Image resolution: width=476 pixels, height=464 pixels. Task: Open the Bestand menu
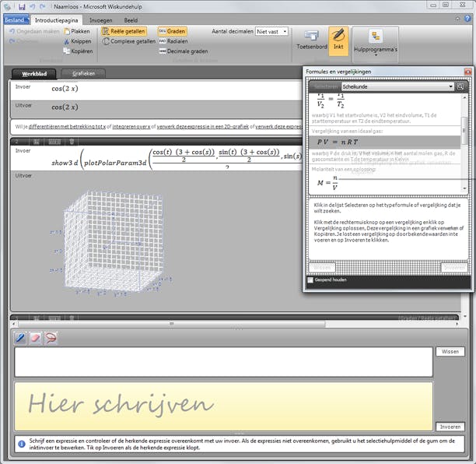click(16, 20)
